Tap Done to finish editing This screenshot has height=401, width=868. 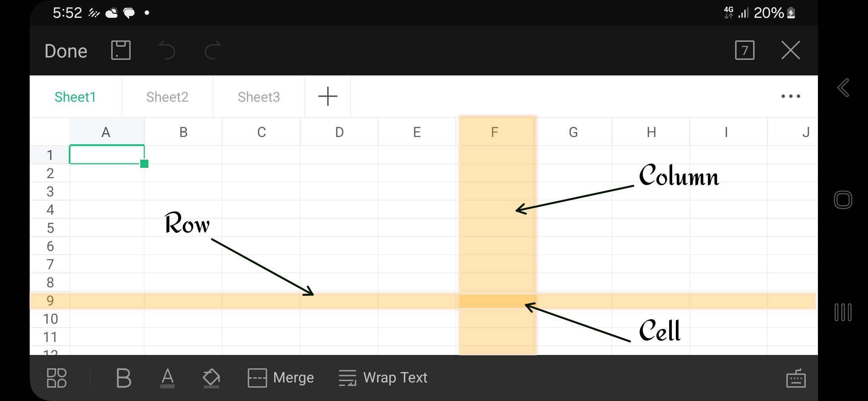[x=66, y=51]
